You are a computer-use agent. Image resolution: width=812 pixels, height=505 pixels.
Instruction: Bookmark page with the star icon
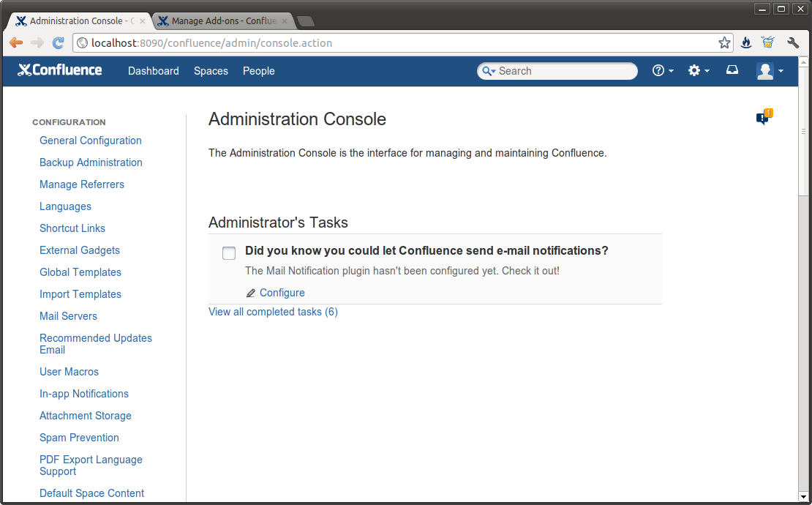tap(724, 42)
